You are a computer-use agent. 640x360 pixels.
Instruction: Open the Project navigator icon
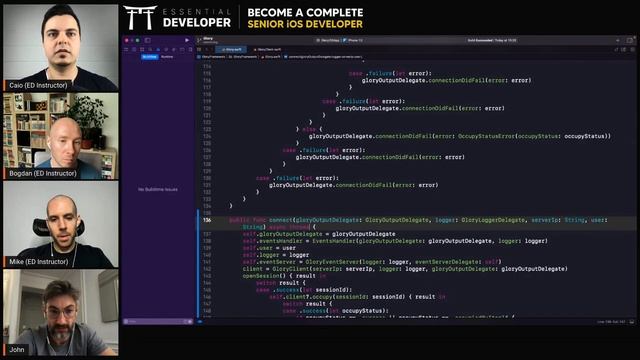[x=126, y=49]
